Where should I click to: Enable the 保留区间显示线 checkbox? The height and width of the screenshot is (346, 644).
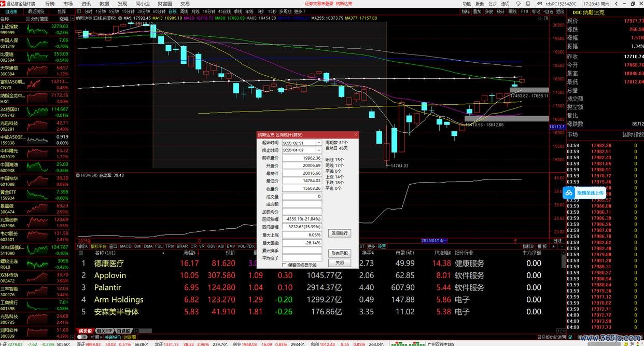[x=284, y=265]
